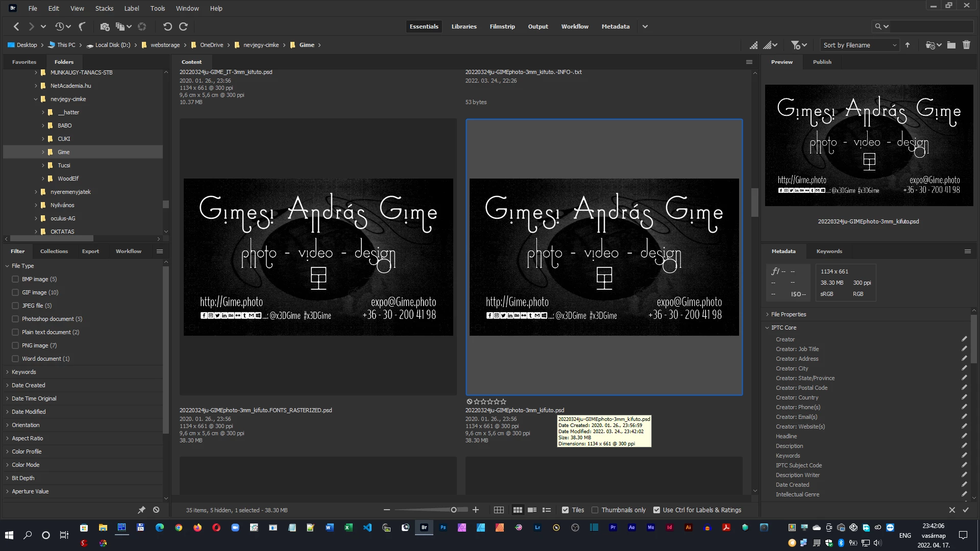
Task: Click the Return to Photoshop boomerang icon
Action: (82, 27)
